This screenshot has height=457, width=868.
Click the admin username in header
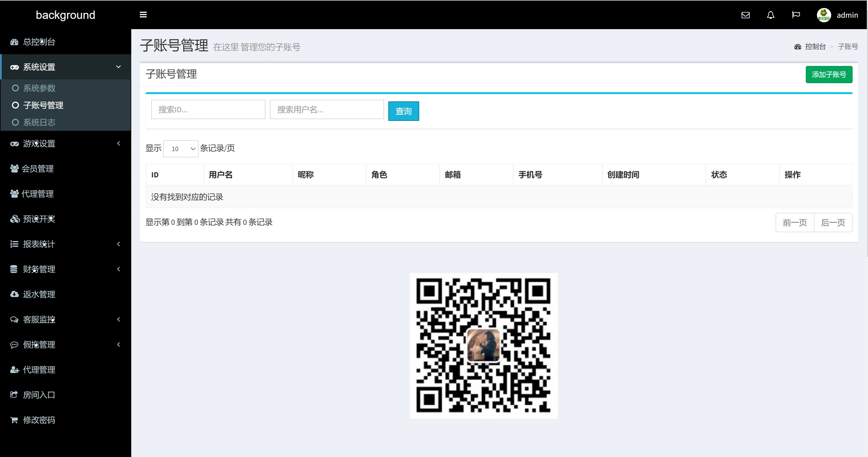[847, 15]
